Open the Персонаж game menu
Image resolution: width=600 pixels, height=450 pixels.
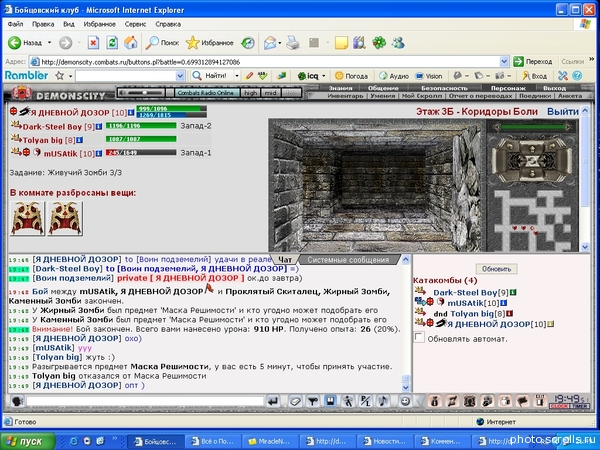pos(508,88)
